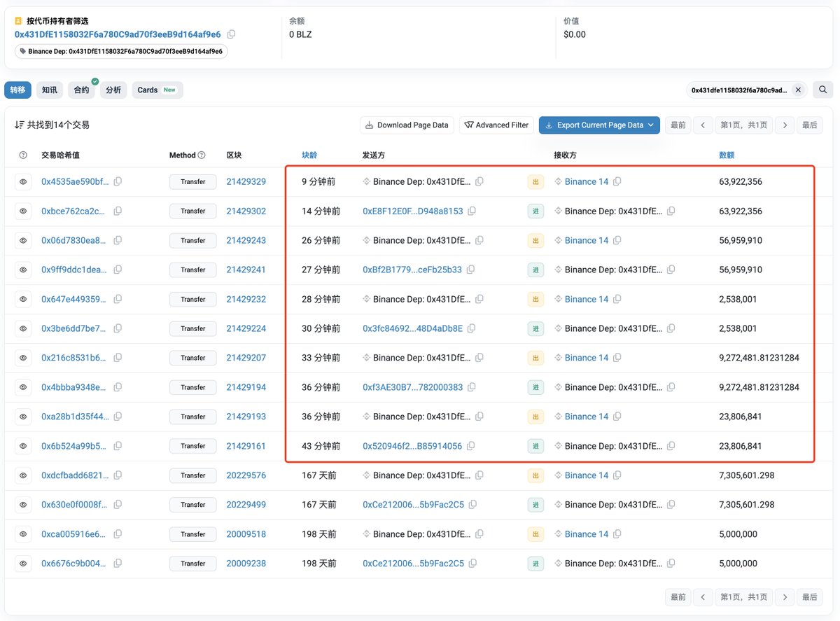This screenshot has height=621, width=840.
Task: Open the holder address 0x431DfE1158032F6a780C9ad70f3eeB9d164af9e6 link
Action: [118, 34]
